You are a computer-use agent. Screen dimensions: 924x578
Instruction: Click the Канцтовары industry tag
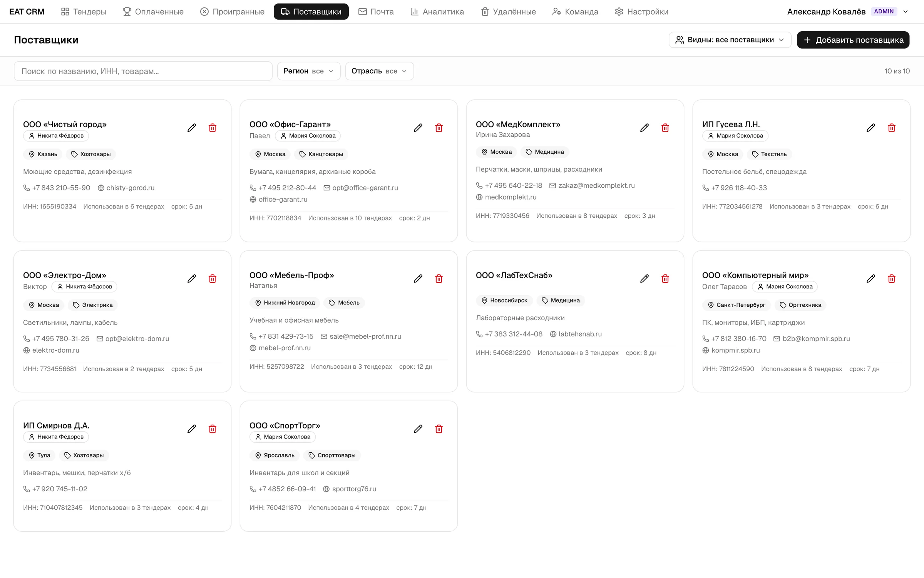tap(321, 154)
